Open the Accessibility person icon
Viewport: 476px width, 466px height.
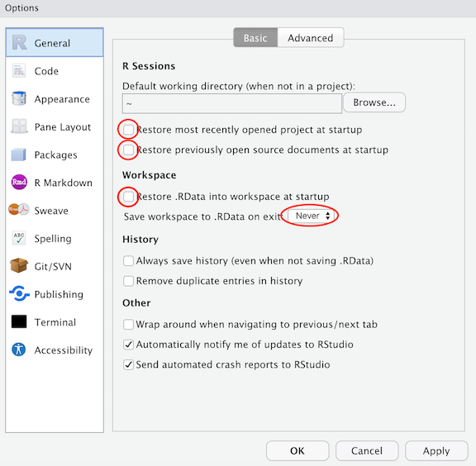coord(19,349)
